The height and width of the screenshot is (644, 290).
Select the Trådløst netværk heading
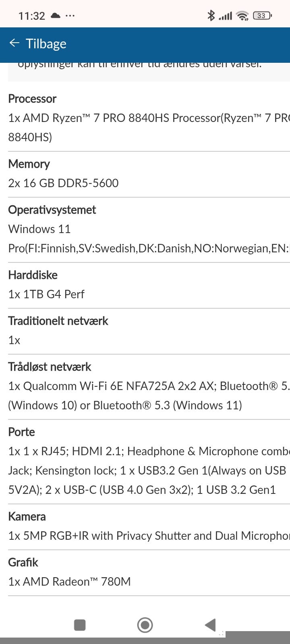50,367
